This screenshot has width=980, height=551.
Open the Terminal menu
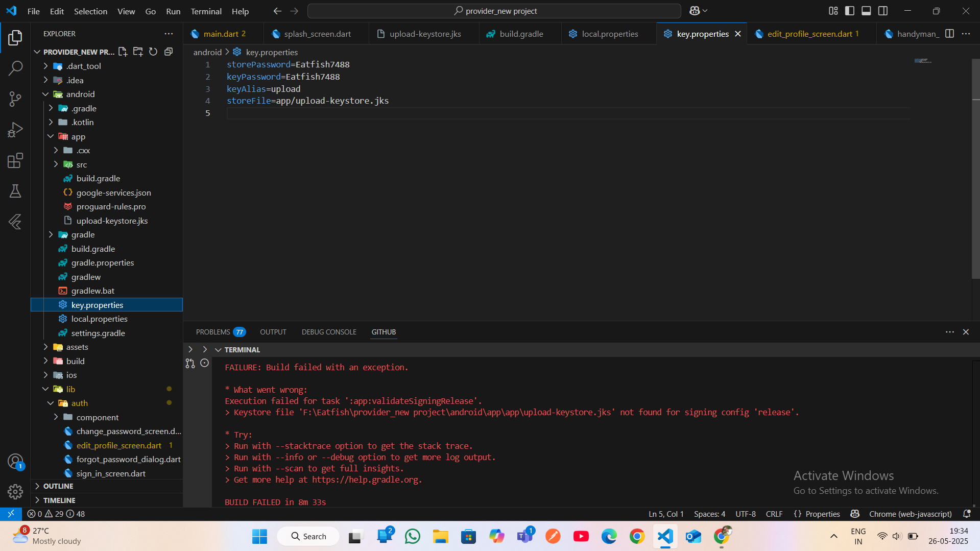coord(206,11)
